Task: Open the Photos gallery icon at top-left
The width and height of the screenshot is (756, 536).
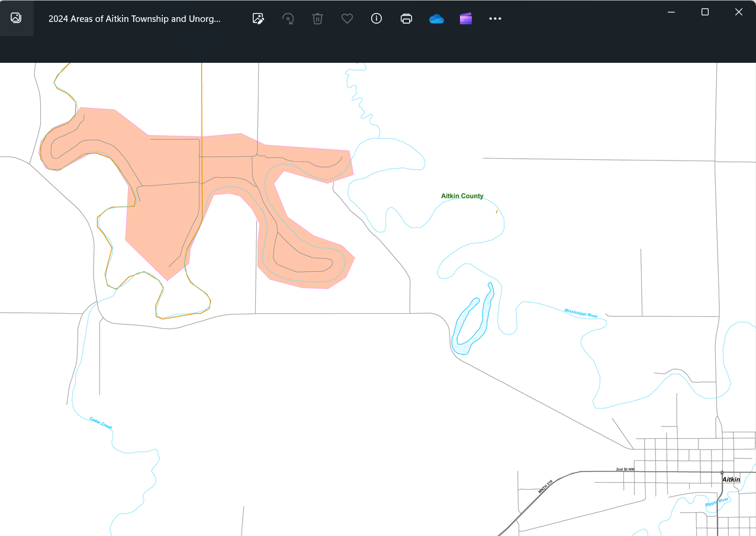Action: point(16,18)
